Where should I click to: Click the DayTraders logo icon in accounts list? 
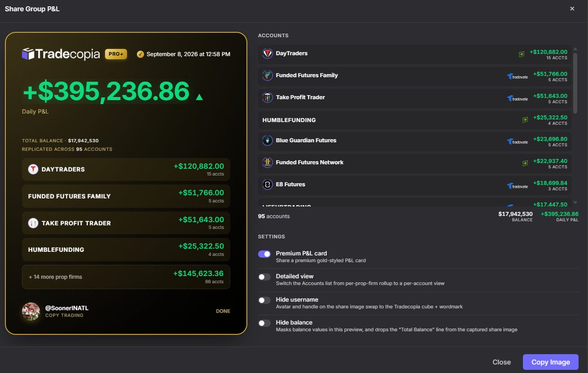click(x=268, y=53)
